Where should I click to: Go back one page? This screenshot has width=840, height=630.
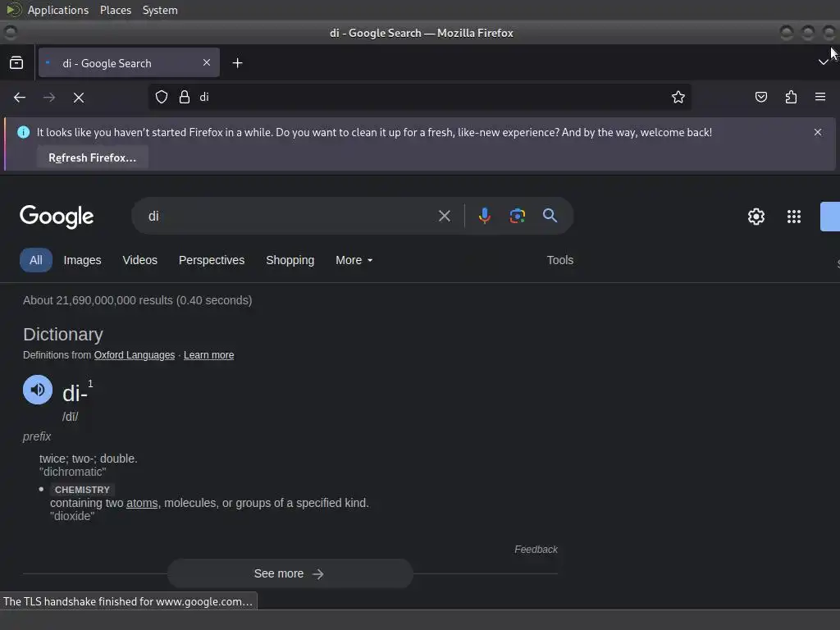click(20, 98)
